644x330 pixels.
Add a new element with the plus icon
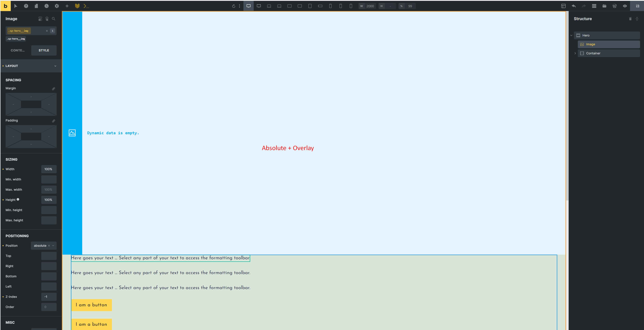[67, 6]
